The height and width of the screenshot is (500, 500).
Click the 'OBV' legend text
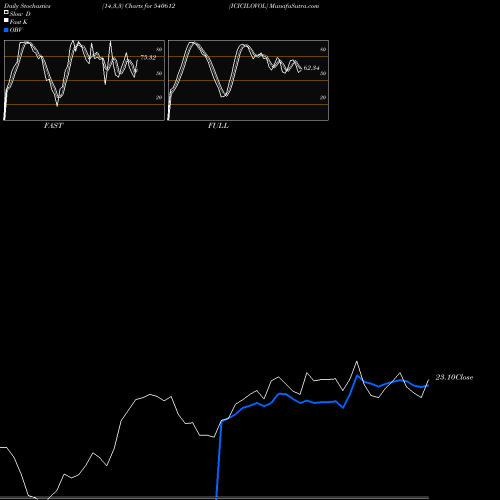tap(16, 30)
